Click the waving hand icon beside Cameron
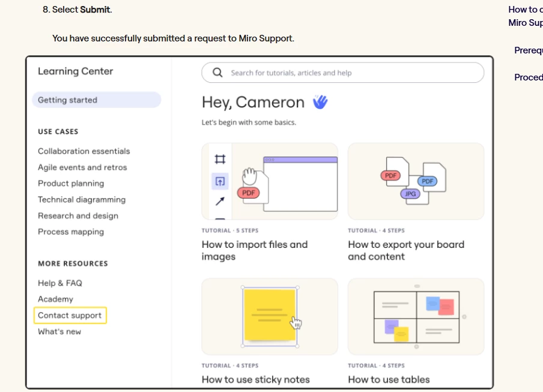Viewport: 543px width, 392px height. pos(320,102)
